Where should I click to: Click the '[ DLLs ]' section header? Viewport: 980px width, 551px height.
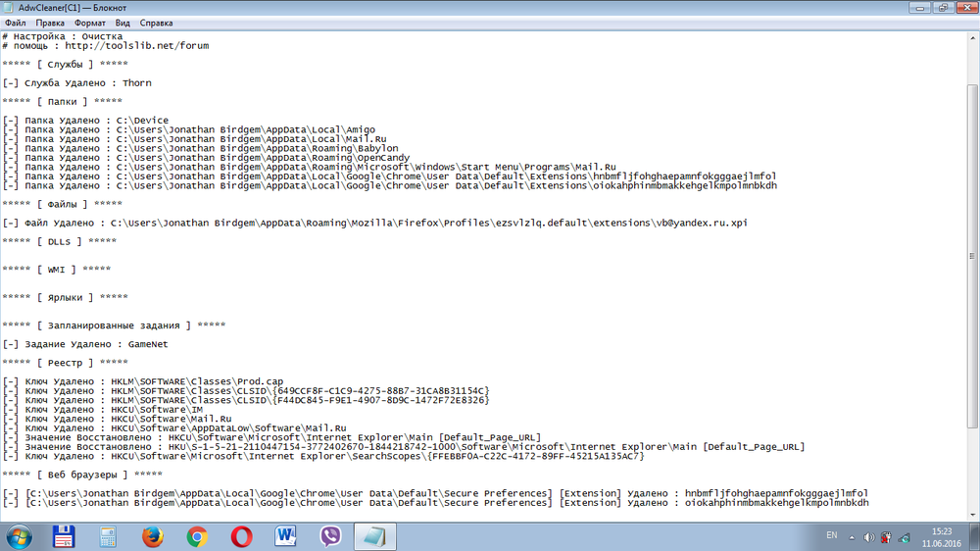[x=60, y=241]
